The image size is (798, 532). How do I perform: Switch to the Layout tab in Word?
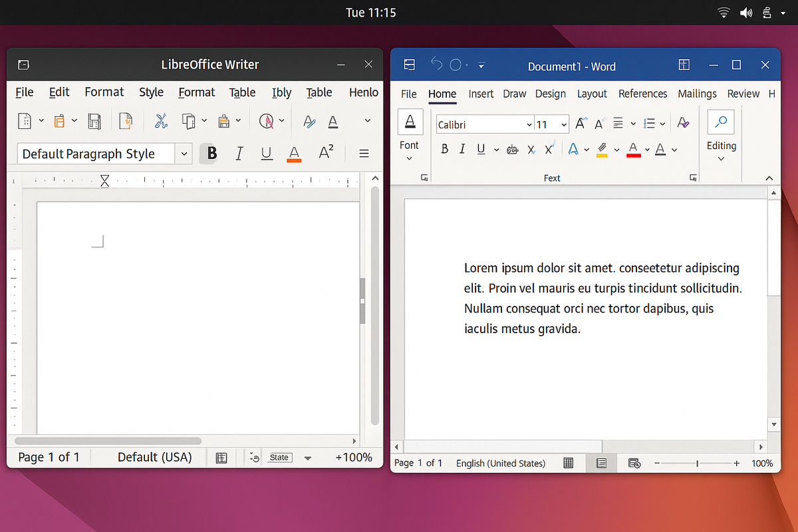point(592,94)
